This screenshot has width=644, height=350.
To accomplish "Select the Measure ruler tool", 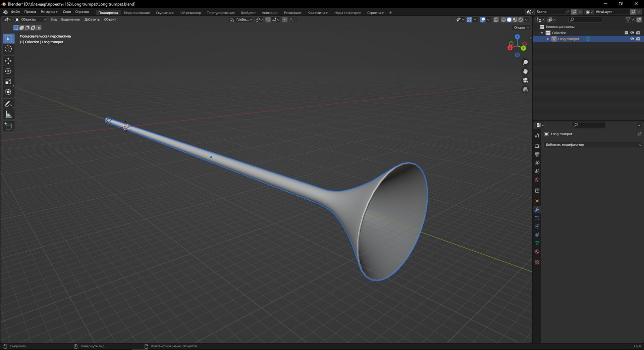I will 8,114.
